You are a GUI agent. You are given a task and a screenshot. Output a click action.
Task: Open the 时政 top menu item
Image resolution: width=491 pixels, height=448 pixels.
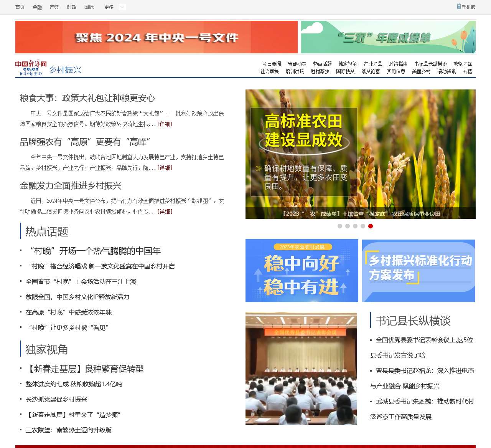[72, 7]
